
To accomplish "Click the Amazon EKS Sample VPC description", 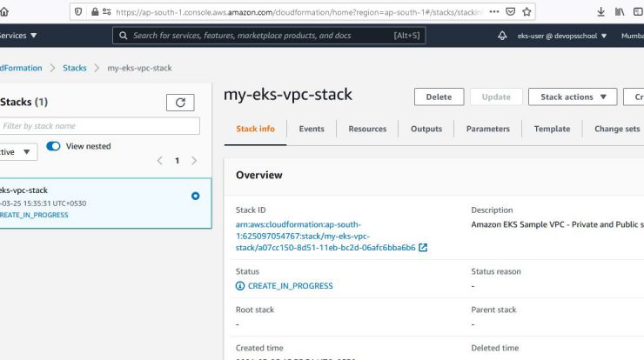I will tap(557, 224).
